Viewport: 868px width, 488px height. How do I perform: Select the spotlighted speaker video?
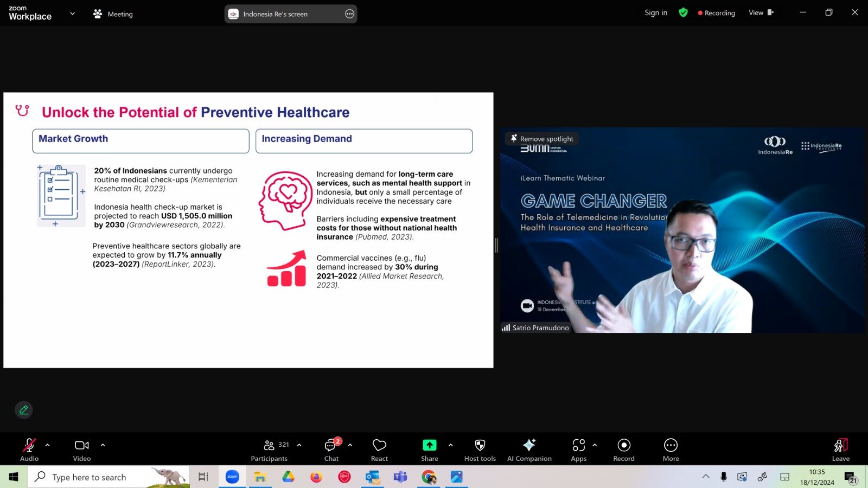(682, 230)
